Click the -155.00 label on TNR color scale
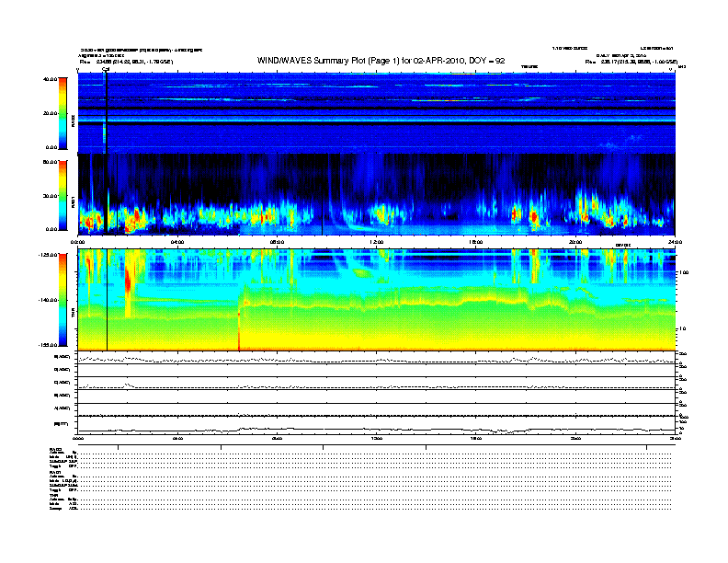Viewport: 728px width, 563px height. pos(48,345)
